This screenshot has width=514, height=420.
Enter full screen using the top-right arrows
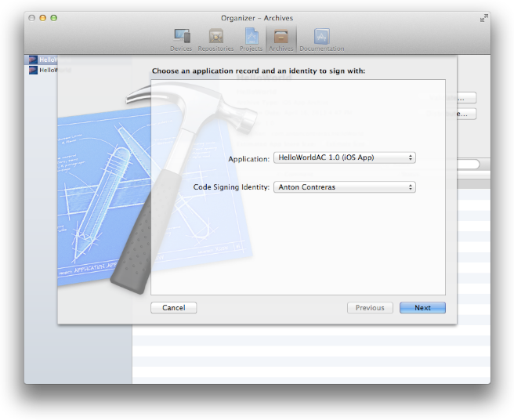483,17
